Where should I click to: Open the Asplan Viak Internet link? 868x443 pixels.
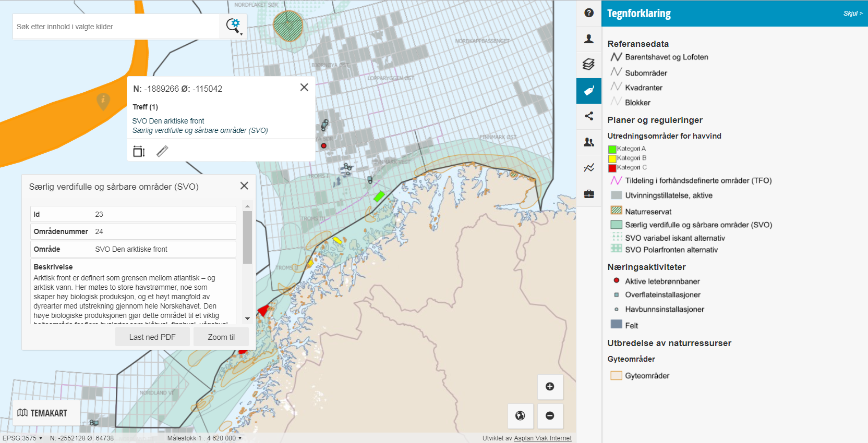pos(542,438)
